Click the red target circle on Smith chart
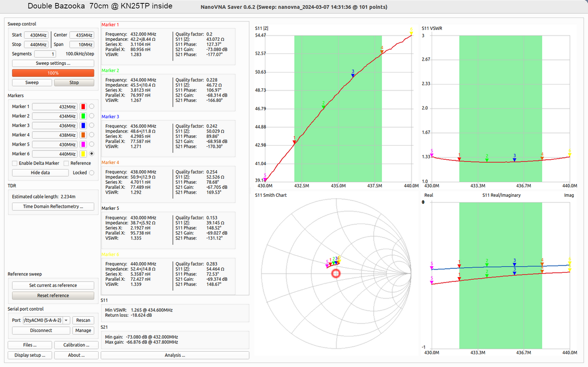Viewport: 588px width, 367px height. point(336,273)
